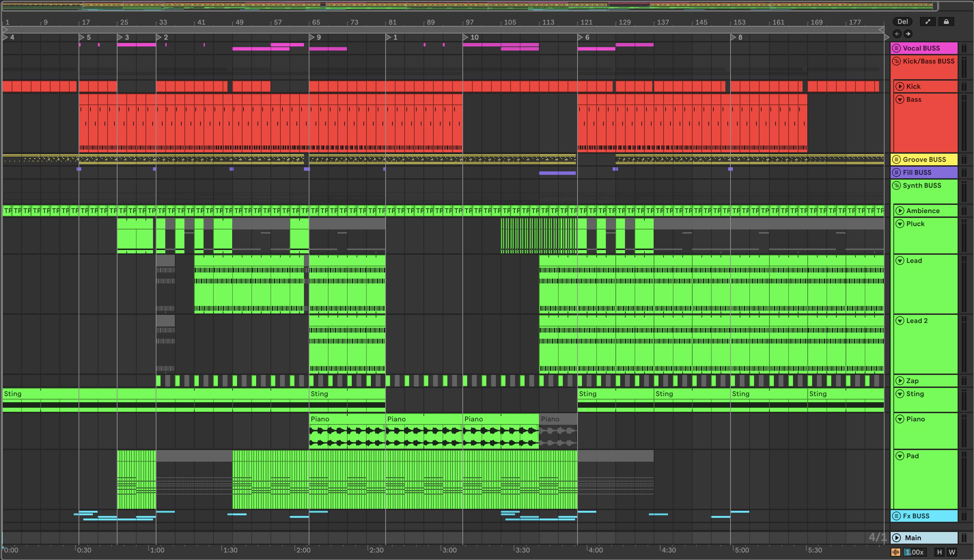Fold the Pad track
Screen dimensions: 974x560
(x=900, y=456)
